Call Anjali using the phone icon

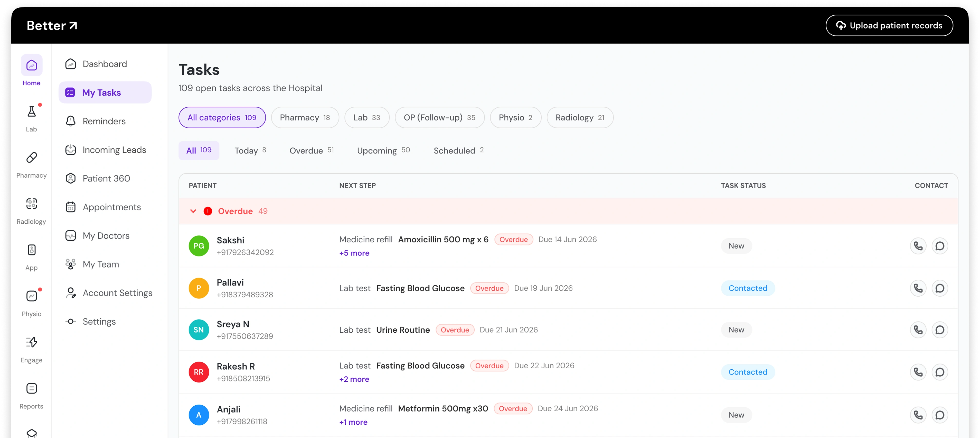[x=918, y=415]
